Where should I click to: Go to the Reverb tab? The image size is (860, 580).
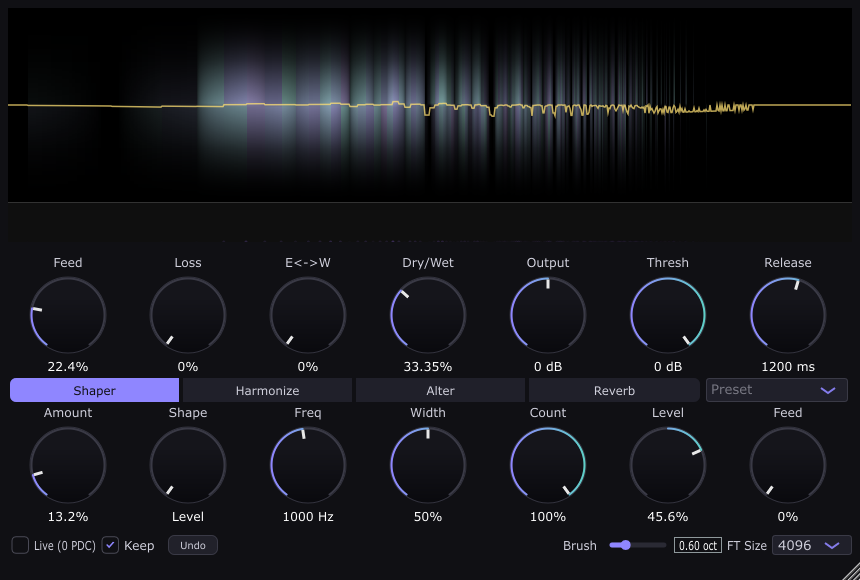point(614,390)
